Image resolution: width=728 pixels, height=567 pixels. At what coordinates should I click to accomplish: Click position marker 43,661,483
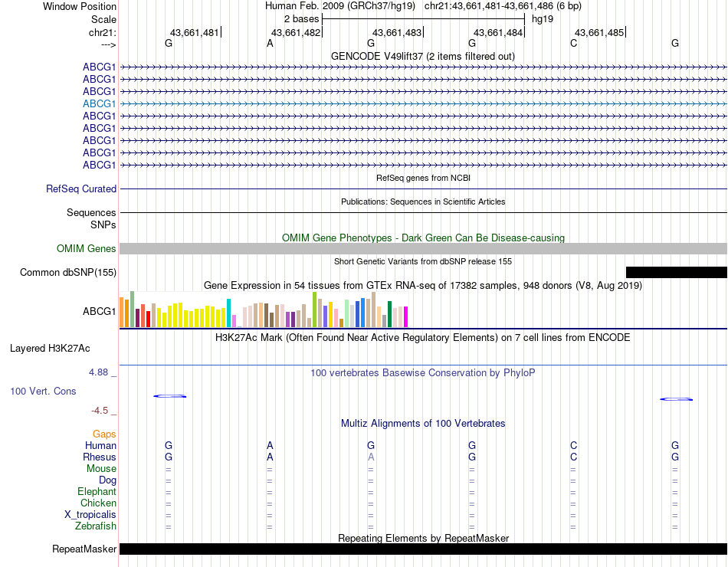tap(397, 32)
